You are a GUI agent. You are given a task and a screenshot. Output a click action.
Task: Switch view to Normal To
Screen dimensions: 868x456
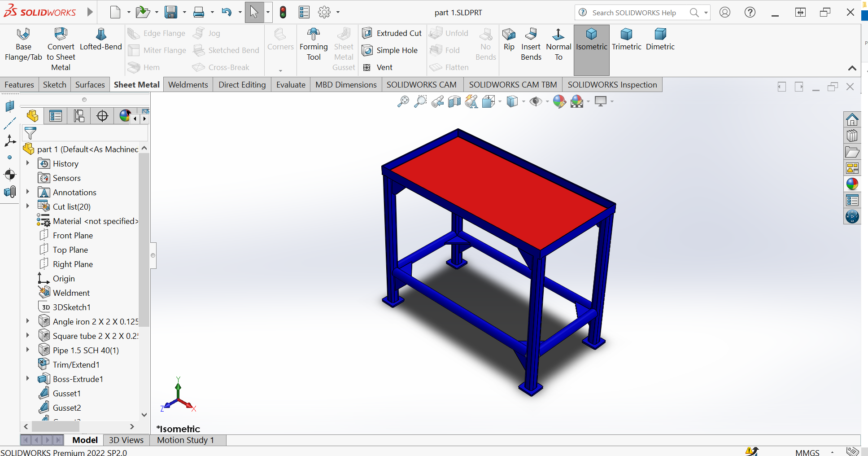click(558, 45)
